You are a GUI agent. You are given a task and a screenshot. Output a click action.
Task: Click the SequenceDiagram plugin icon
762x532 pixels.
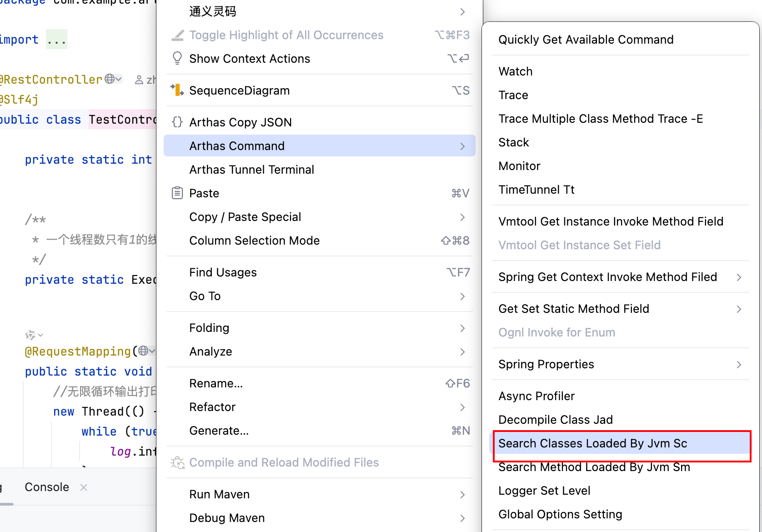point(177,90)
